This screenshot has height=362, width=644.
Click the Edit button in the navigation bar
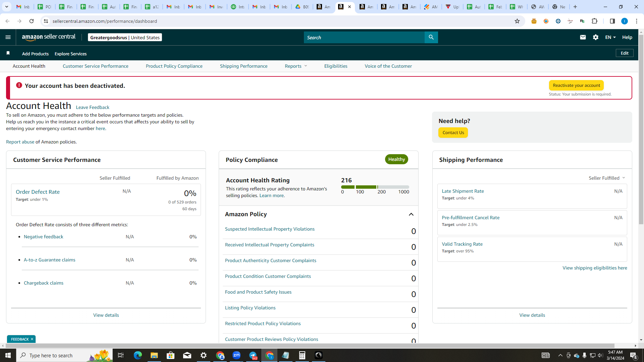click(x=625, y=53)
